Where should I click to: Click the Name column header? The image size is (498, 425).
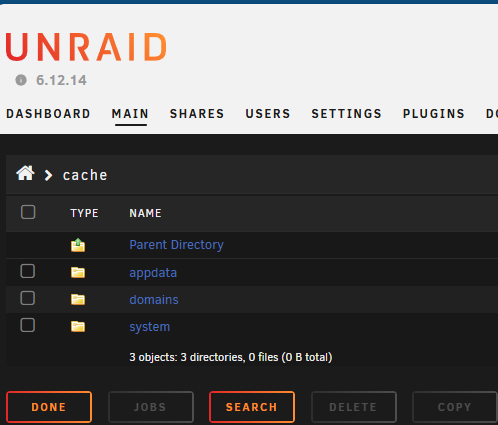pyautogui.click(x=145, y=213)
